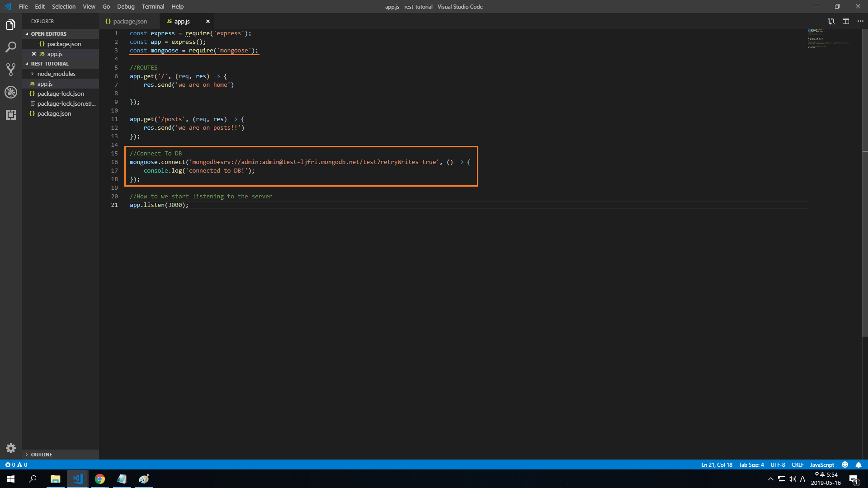
Task: Place cursor on app.listen(3000) line
Action: pos(159,205)
